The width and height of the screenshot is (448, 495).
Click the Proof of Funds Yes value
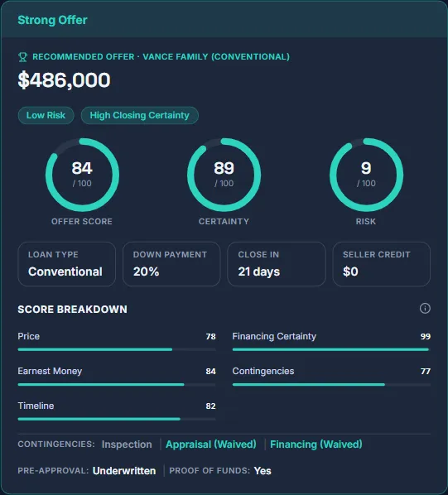click(263, 471)
